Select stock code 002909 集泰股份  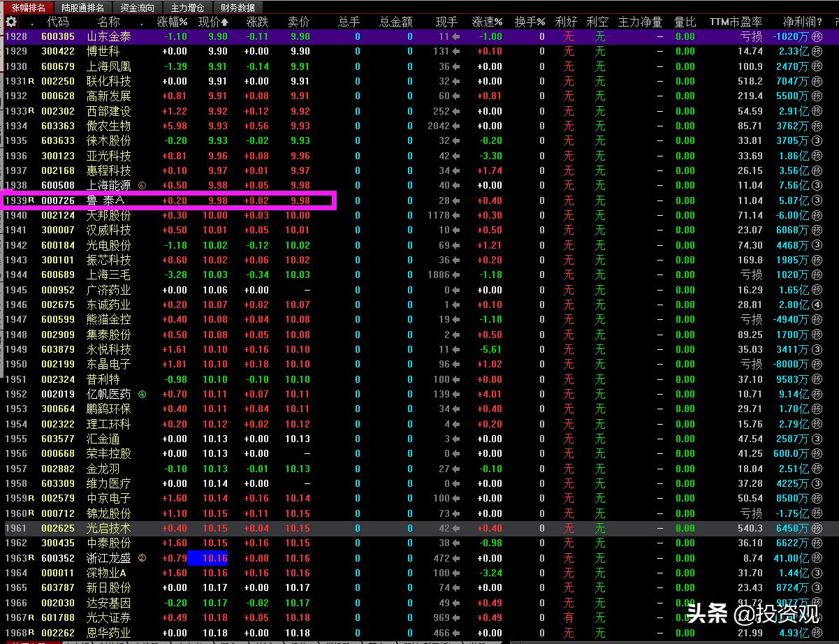tap(58, 335)
